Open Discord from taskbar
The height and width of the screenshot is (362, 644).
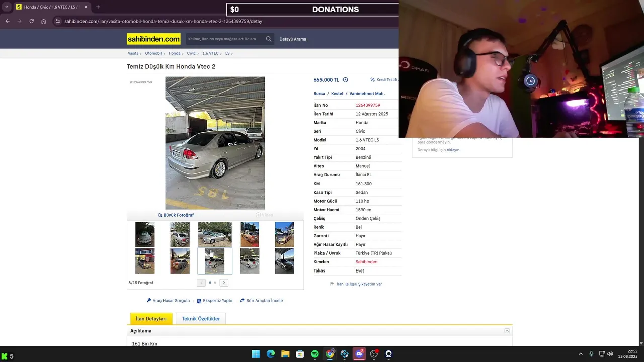pyautogui.click(x=359, y=354)
